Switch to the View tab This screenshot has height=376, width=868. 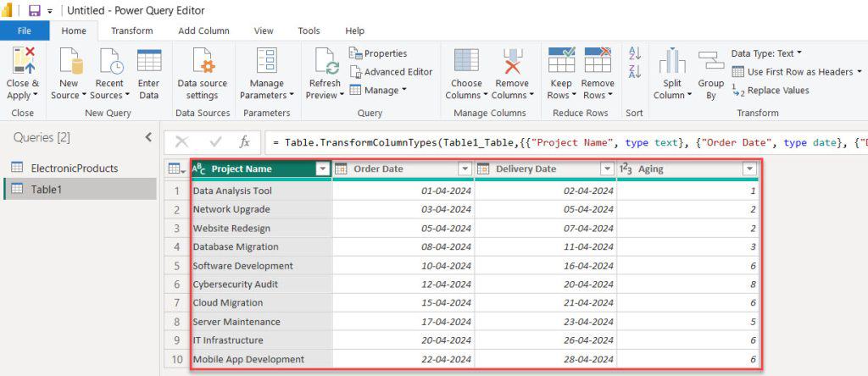[x=264, y=31]
